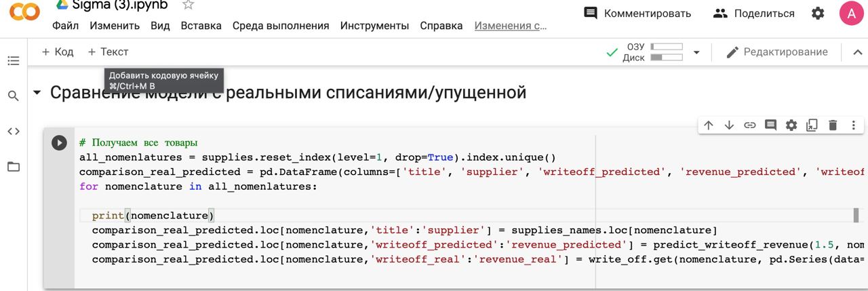Open the search and replace sidebar icon
This screenshot has width=868, height=291.
(14, 96)
